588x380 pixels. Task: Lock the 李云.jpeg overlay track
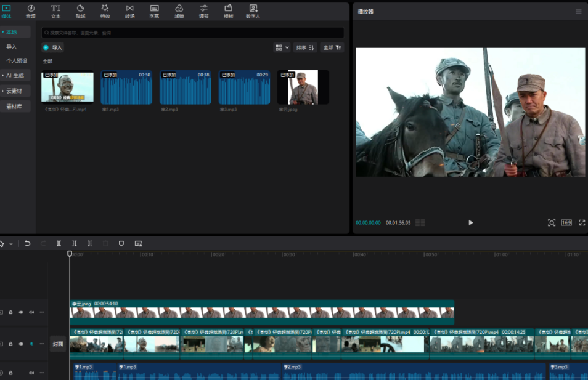point(10,312)
